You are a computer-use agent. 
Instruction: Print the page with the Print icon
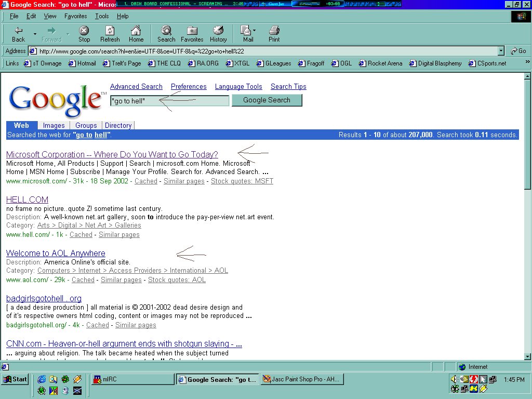(x=274, y=34)
